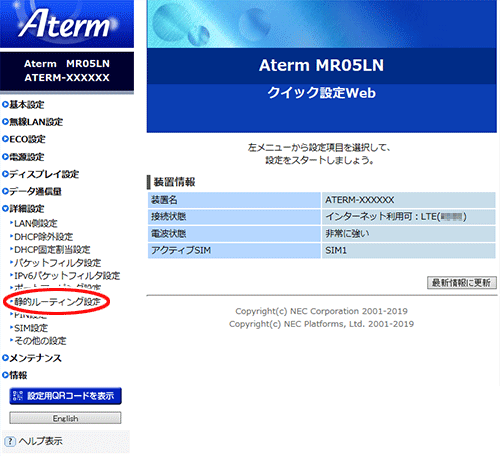Click the 装置名 value ATERM-XXXXXX cell
Viewport: 500px width, 457px height.
(409, 200)
